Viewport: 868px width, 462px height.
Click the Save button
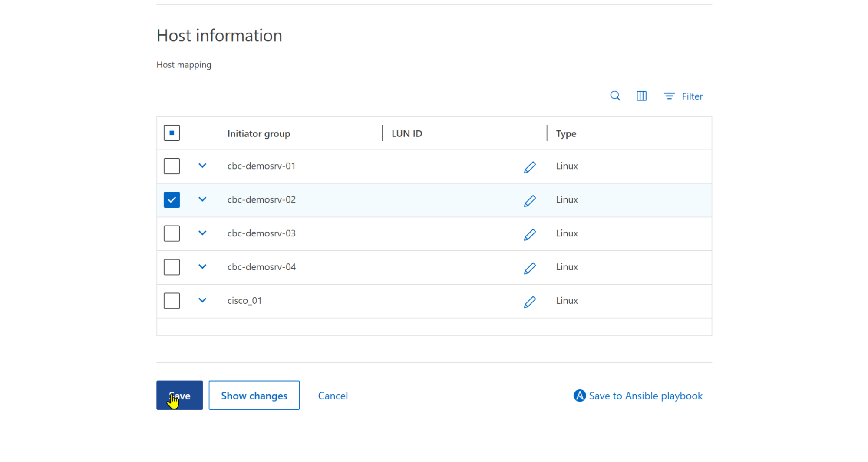pyautogui.click(x=179, y=396)
